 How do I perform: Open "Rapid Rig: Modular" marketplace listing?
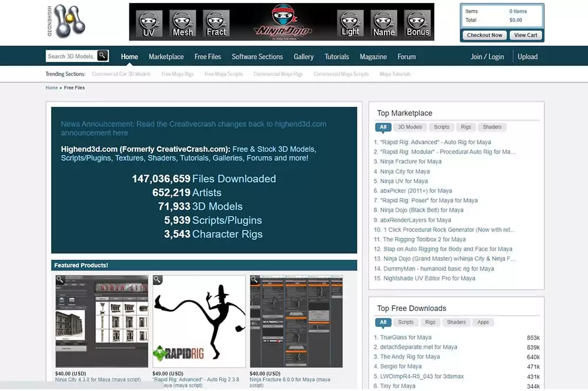tap(447, 152)
